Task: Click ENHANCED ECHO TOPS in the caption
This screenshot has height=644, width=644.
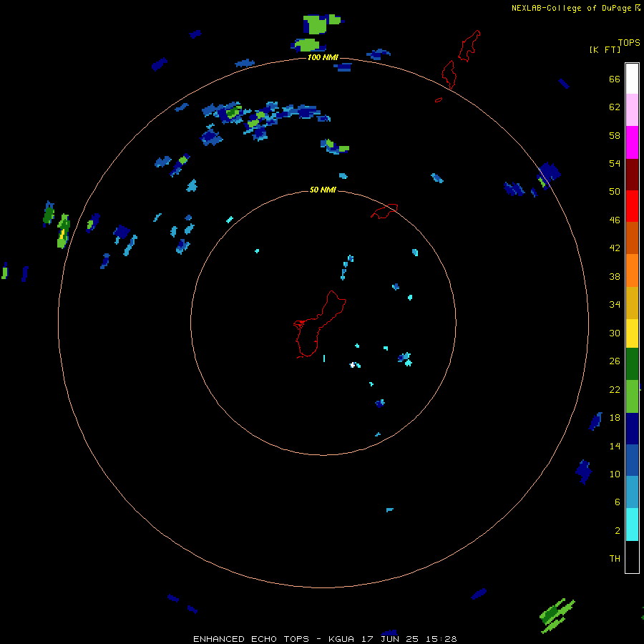Action: click(x=250, y=639)
